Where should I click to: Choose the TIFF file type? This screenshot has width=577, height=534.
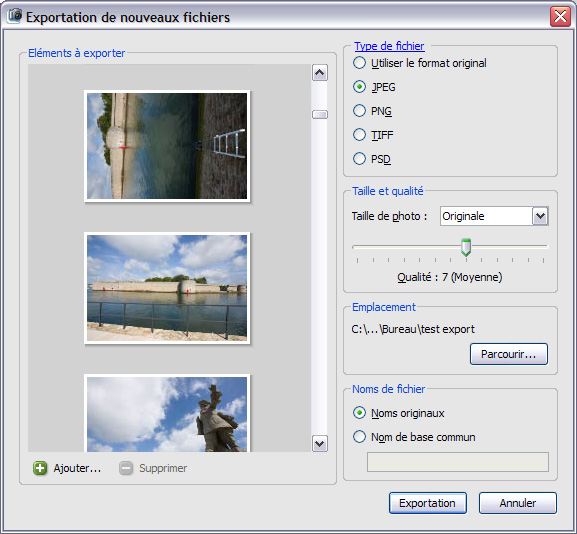click(x=373, y=135)
